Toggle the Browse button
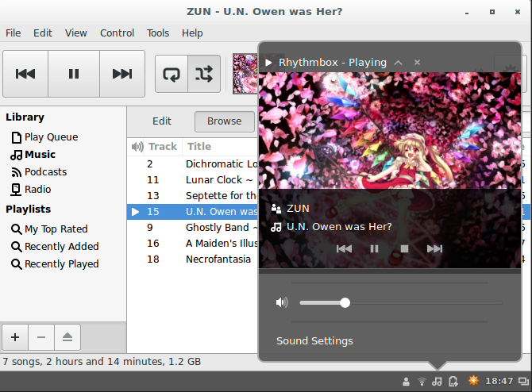 coord(224,121)
